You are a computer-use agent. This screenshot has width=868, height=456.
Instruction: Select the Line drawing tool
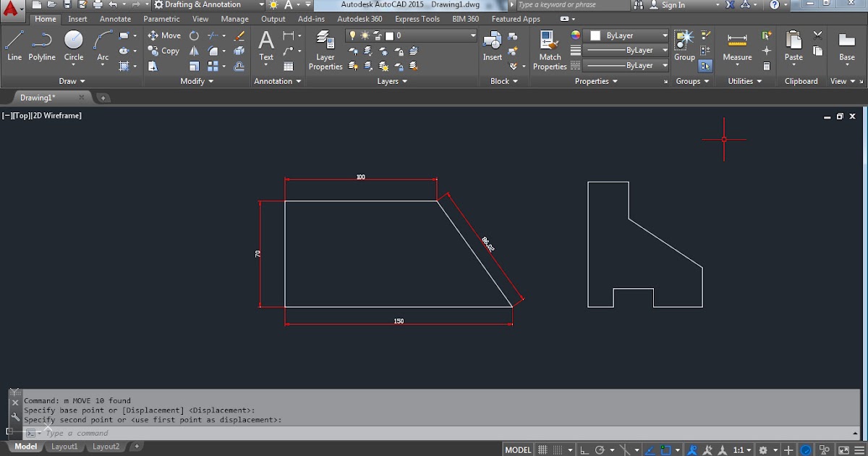click(14, 43)
